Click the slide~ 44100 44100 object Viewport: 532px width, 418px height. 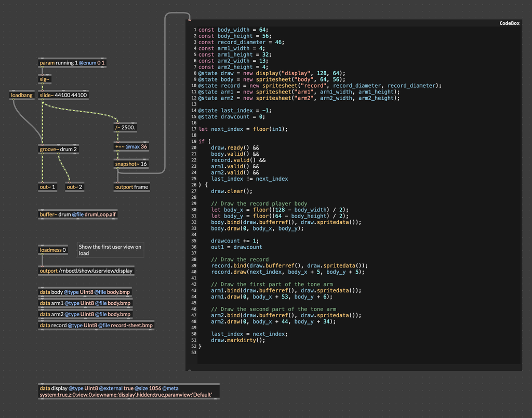click(63, 96)
